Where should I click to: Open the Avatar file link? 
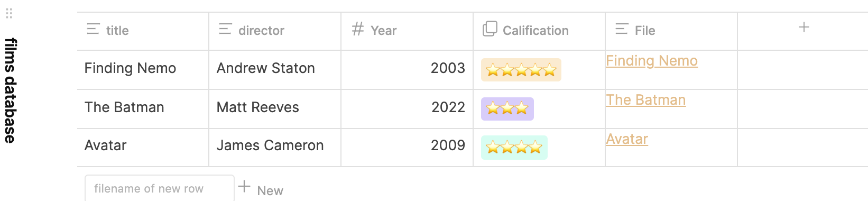(x=627, y=139)
